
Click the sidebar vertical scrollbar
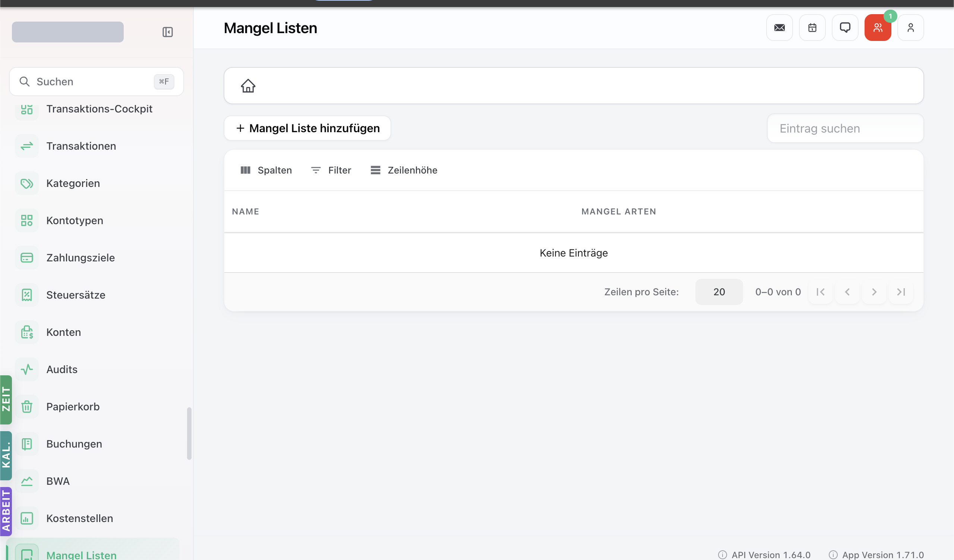click(x=189, y=434)
